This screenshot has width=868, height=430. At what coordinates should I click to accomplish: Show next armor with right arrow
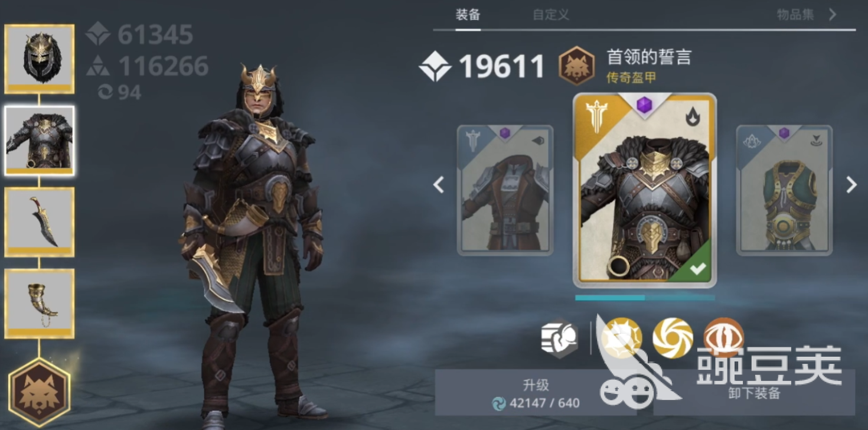tap(851, 185)
